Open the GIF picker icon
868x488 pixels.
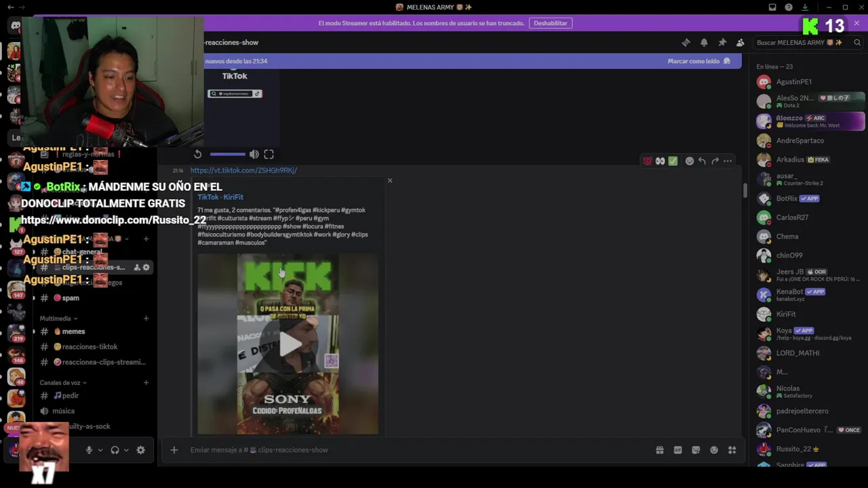(677, 450)
